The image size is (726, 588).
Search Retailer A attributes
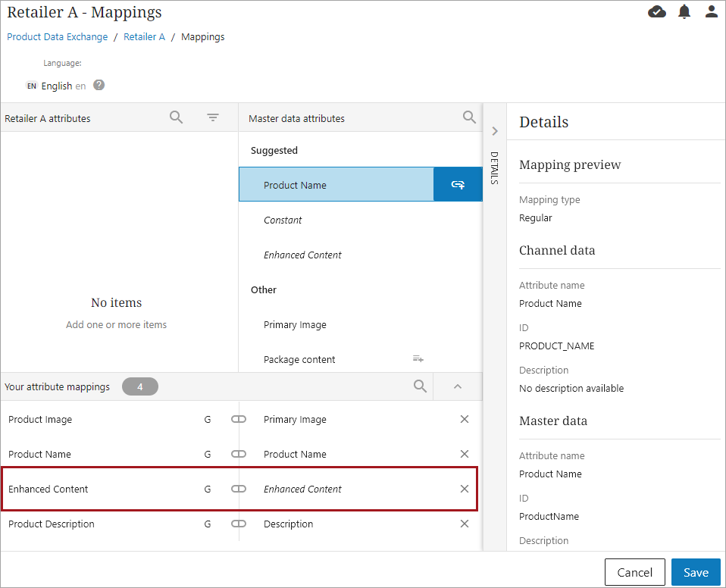pos(176,117)
